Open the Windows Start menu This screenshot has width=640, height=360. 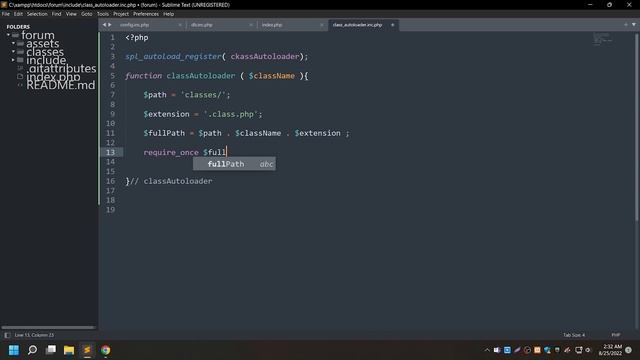[14, 350]
